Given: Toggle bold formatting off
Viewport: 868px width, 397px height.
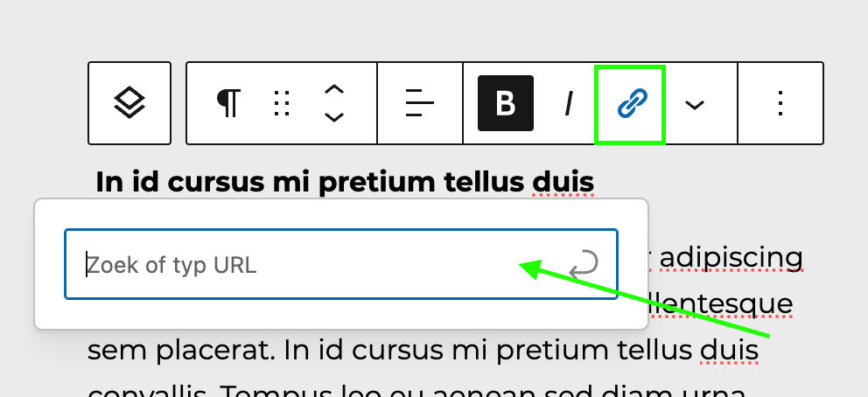Looking at the screenshot, I should click(505, 103).
